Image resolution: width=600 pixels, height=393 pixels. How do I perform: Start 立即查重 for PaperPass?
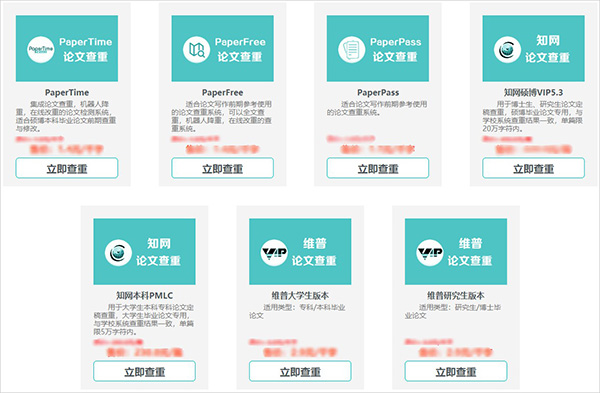378,168
